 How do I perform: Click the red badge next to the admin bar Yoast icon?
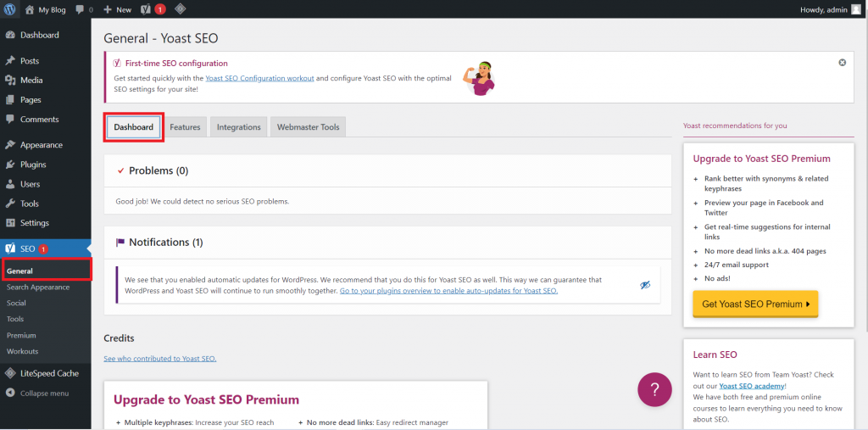point(160,9)
